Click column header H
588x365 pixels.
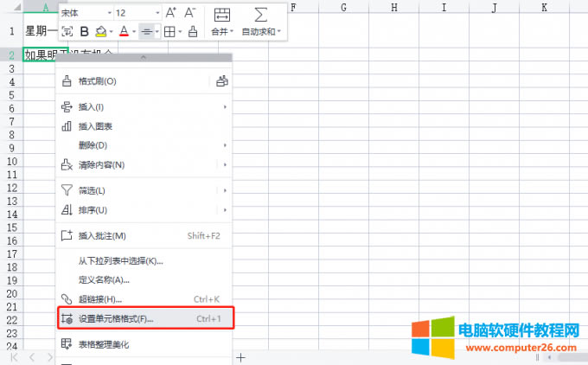coord(393,8)
